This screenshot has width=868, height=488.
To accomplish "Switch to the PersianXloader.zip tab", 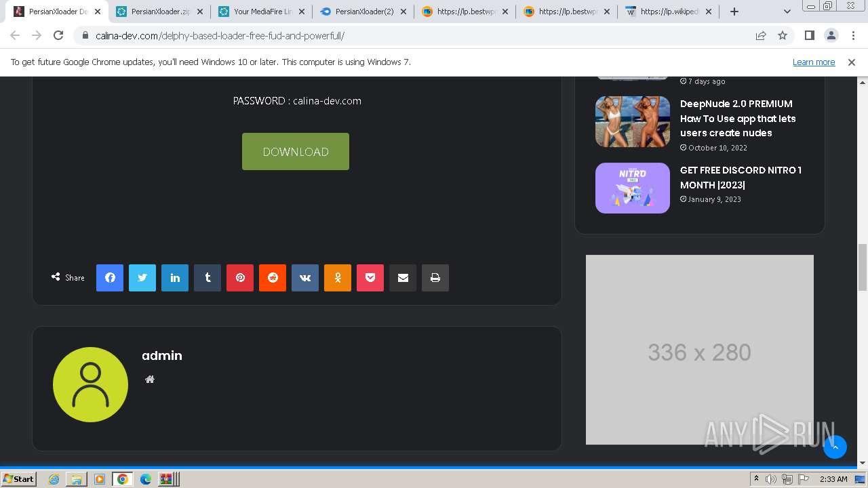I will [159, 12].
